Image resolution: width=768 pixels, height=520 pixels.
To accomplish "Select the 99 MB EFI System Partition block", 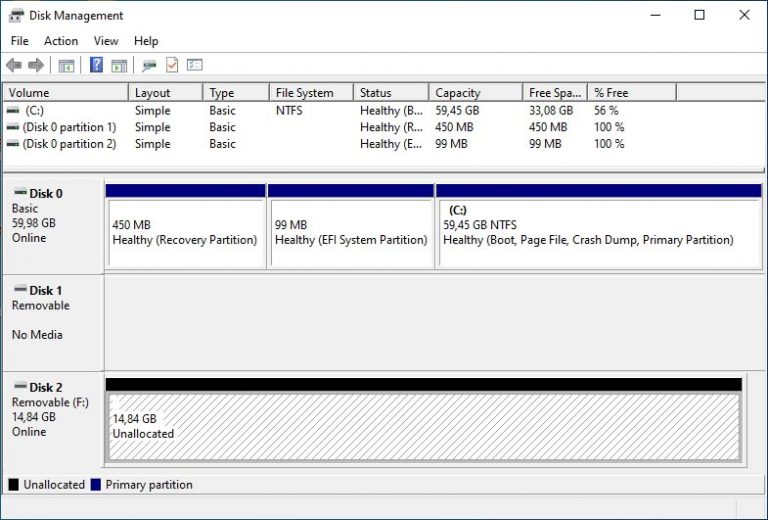I will (351, 227).
